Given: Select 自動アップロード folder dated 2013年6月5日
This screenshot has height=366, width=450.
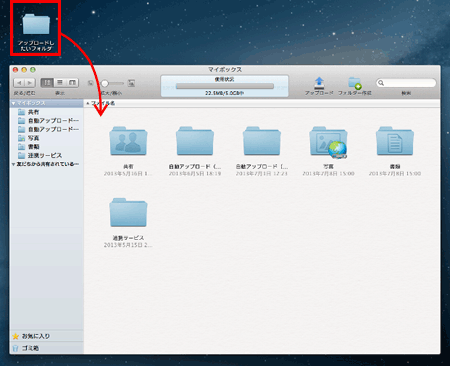Looking at the screenshot, I should [x=195, y=141].
